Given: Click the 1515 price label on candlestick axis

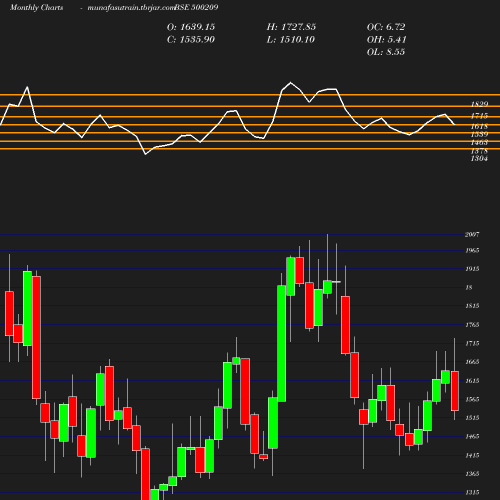Looking at the screenshot, I should click(x=472, y=418).
